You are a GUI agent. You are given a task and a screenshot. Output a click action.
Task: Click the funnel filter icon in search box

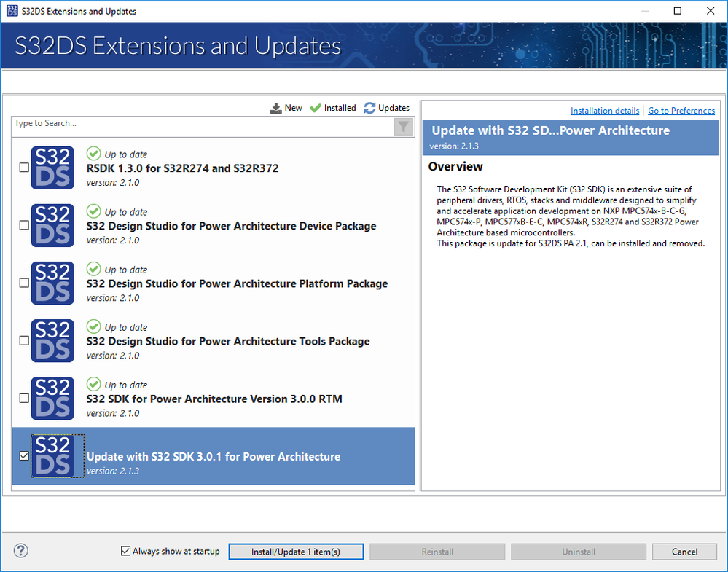click(404, 126)
